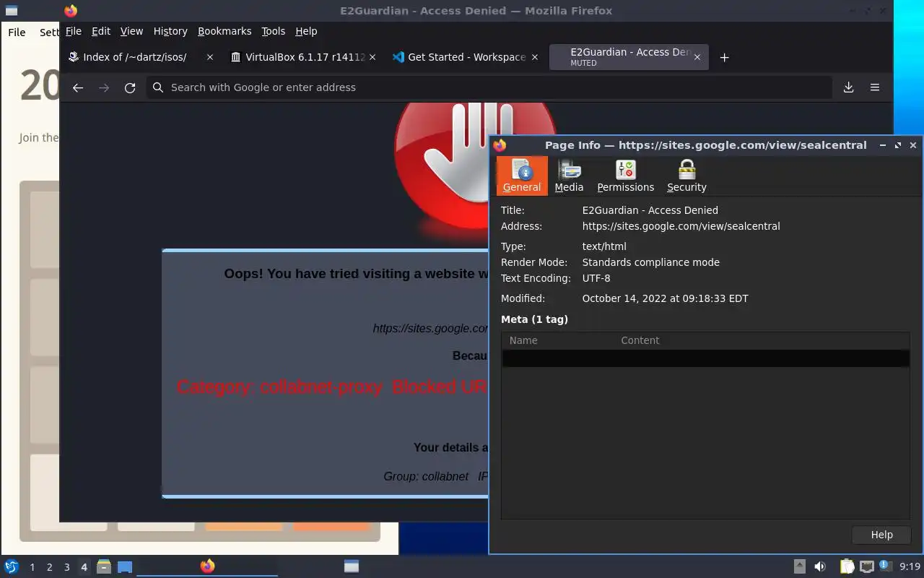Open the volume control in system tray
Screen dimensions: 924x578
point(820,566)
